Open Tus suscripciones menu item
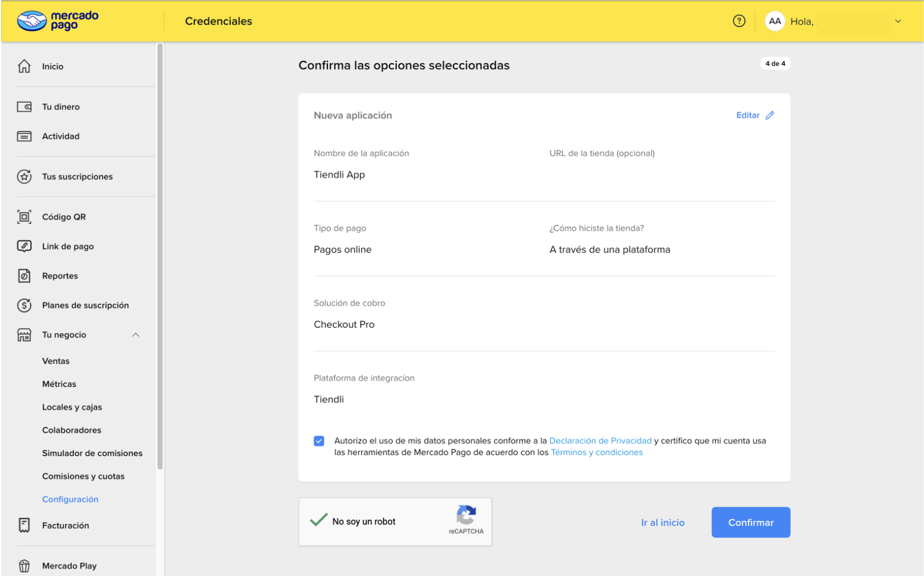The height and width of the screenshot is (576, 924). tap(77, 177)
